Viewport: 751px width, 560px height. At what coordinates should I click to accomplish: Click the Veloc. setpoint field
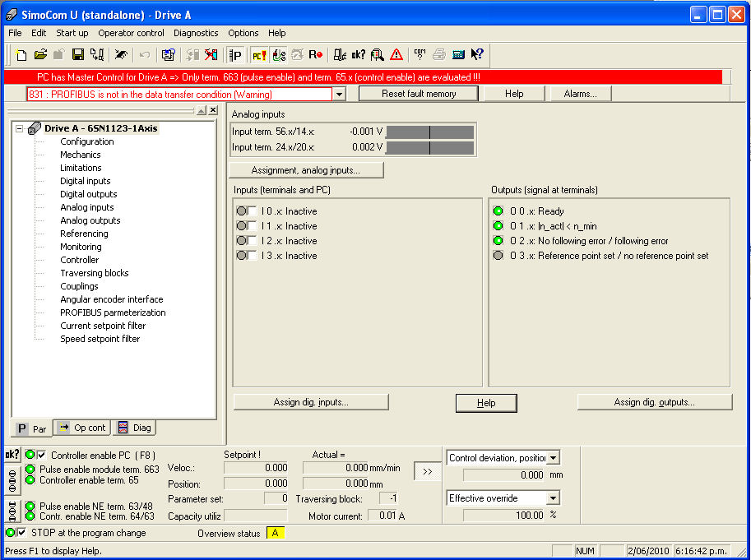256,468
